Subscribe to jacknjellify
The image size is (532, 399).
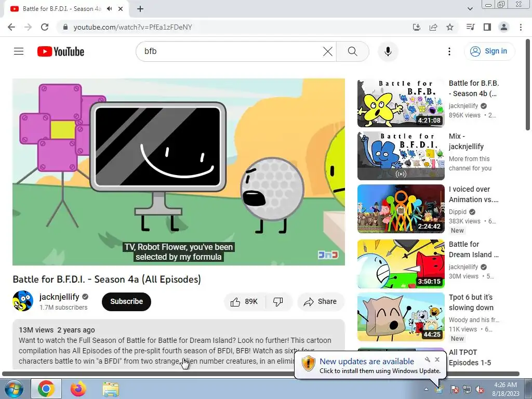tap(126, 301)
